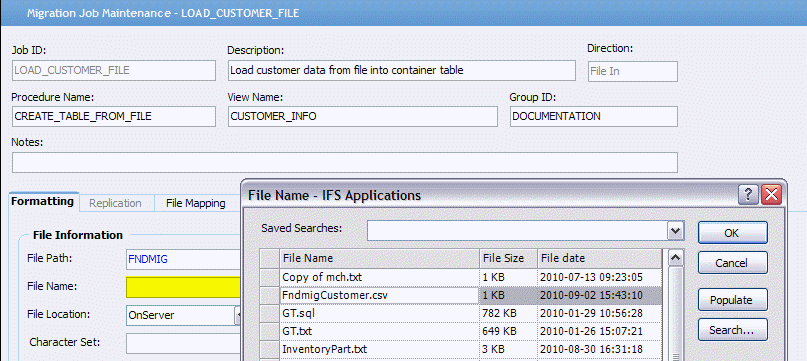Click the help question mark icon in dialog
The width and height of the screenshot is (807, 361).
748,195
